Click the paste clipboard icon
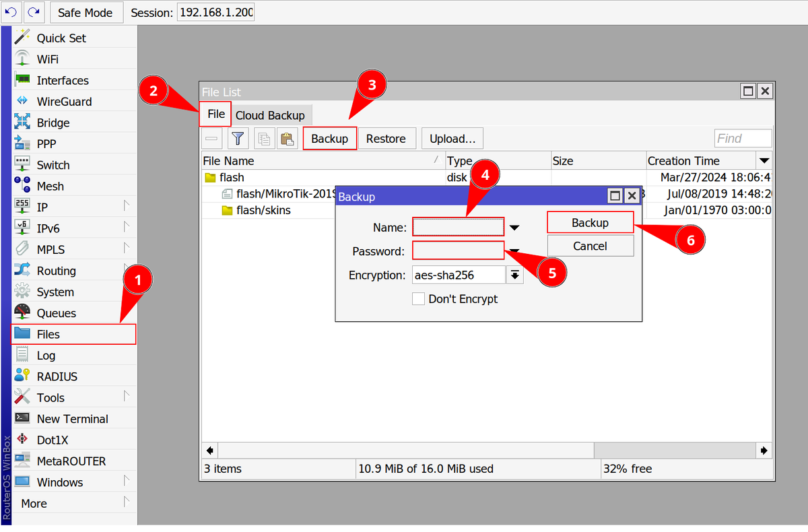808x532 pixels. pos(288,139)
